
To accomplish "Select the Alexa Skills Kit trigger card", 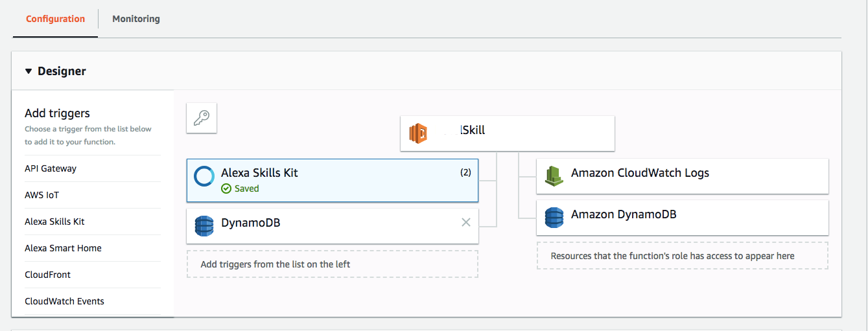I will pos(333,181).
